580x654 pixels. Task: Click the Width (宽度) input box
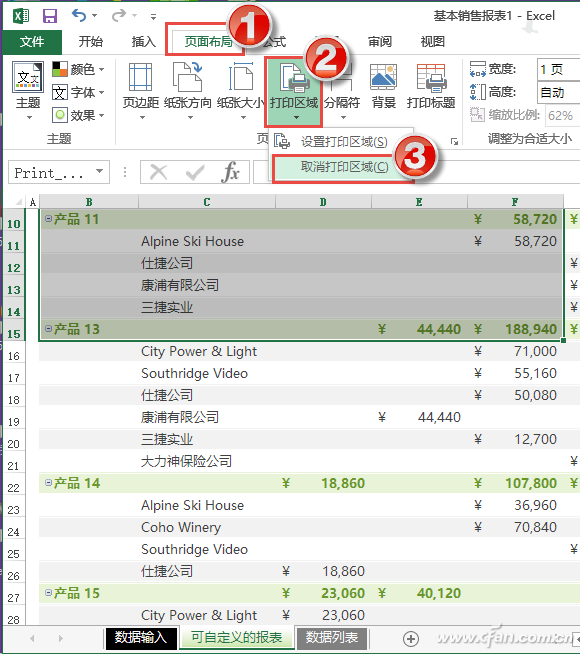[x=559, y=69]
